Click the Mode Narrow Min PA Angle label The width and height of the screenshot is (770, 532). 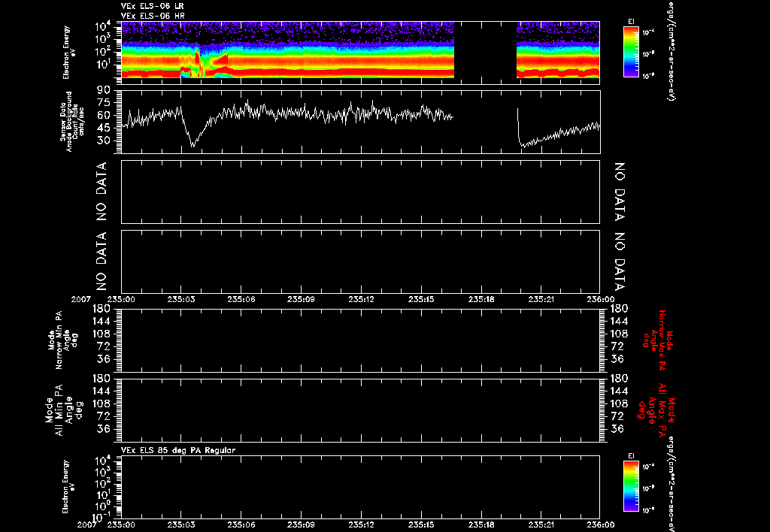coord(63,340)
